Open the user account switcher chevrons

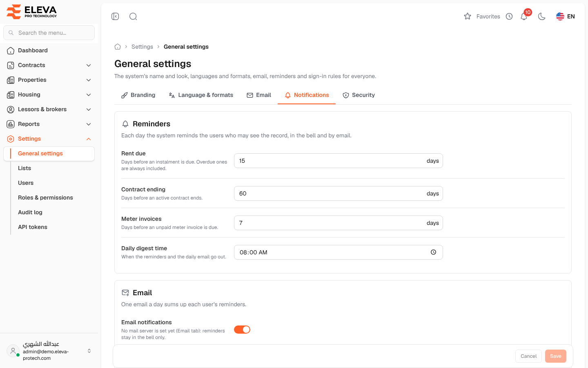point(89,351)
